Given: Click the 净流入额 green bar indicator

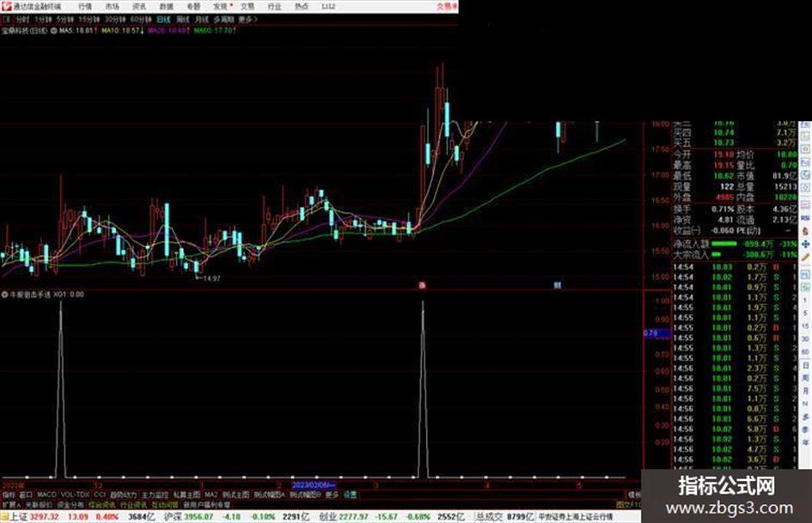Looking at the screenshot, I should point(724,243).
